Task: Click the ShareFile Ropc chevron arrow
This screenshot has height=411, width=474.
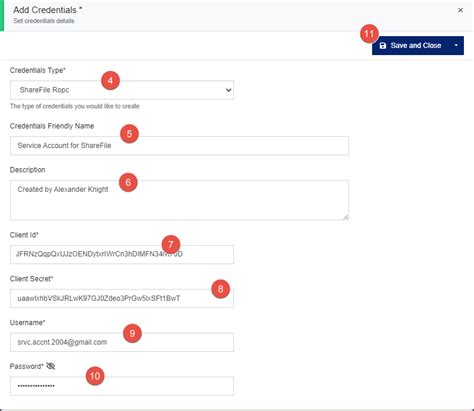Action: [228, 90]
